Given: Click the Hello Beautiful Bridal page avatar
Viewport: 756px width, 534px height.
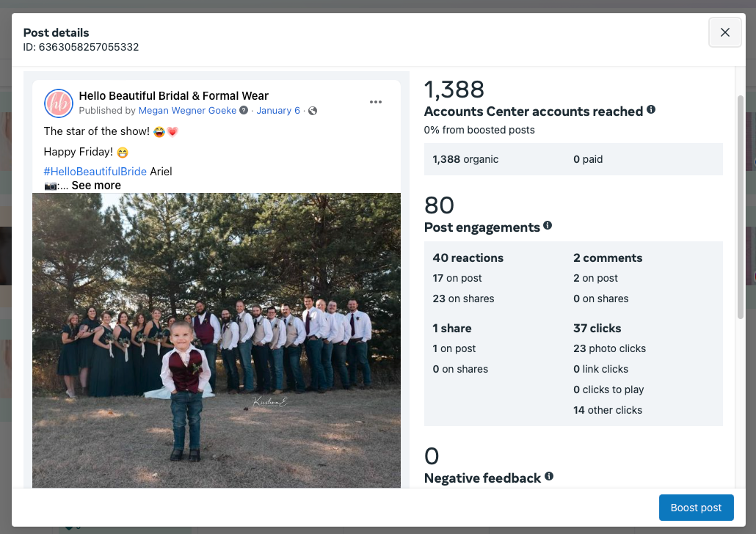Looking at the screenshot, I should (58, 103).
